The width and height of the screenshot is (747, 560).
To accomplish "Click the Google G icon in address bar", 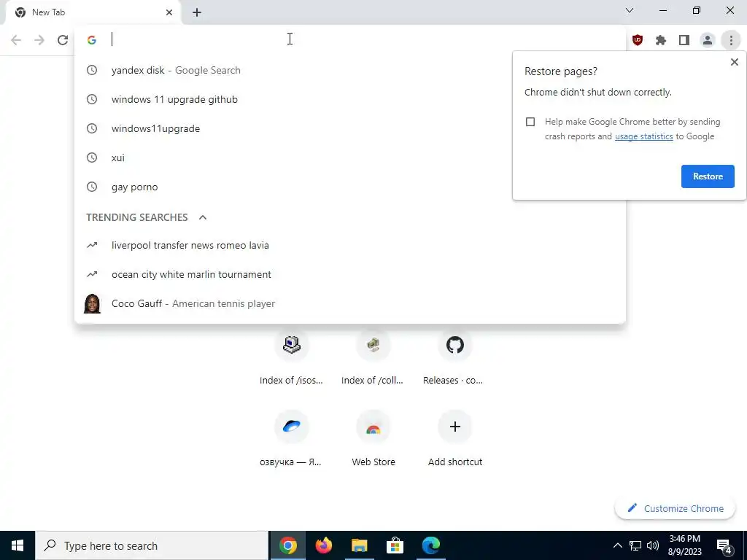I will [92, 40].
